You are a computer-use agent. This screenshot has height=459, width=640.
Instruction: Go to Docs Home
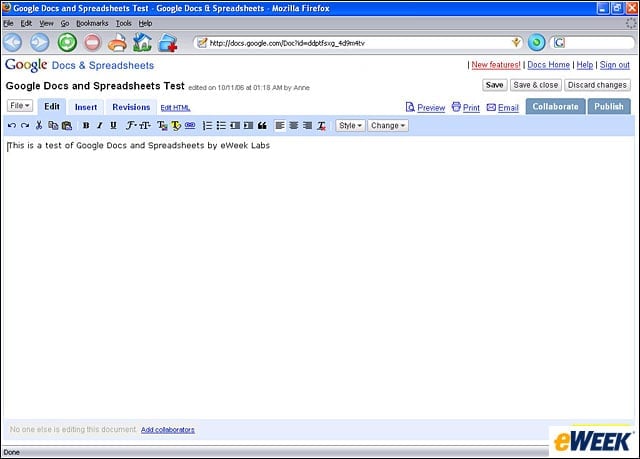coord(548,65)
